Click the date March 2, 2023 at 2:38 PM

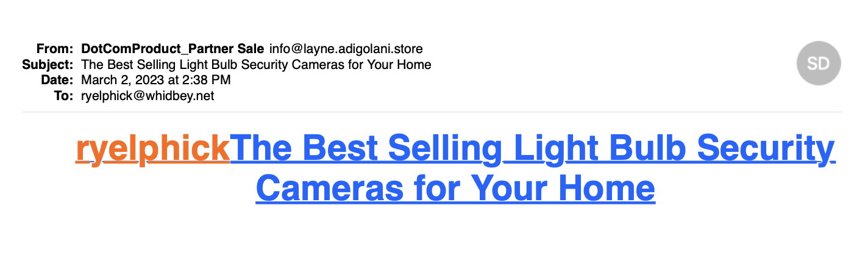click(x=156, y=81)
